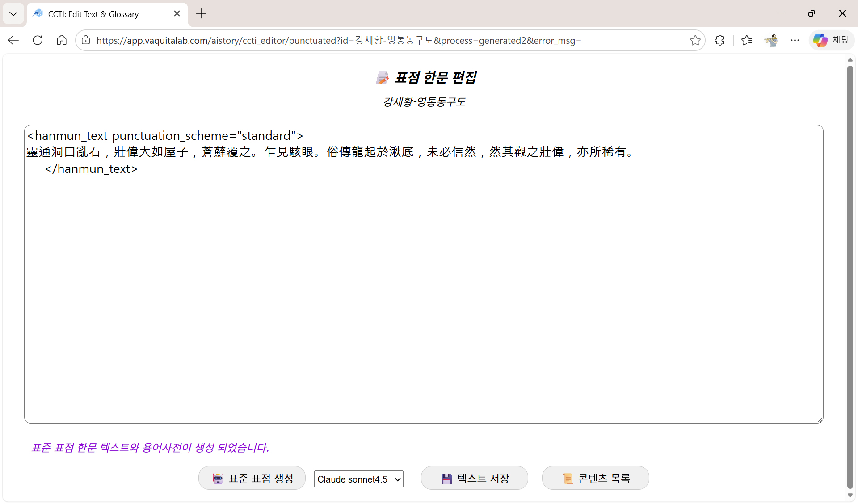Click the page vertical scrollbar
The image size is (858, 504).
click(850, 277)
